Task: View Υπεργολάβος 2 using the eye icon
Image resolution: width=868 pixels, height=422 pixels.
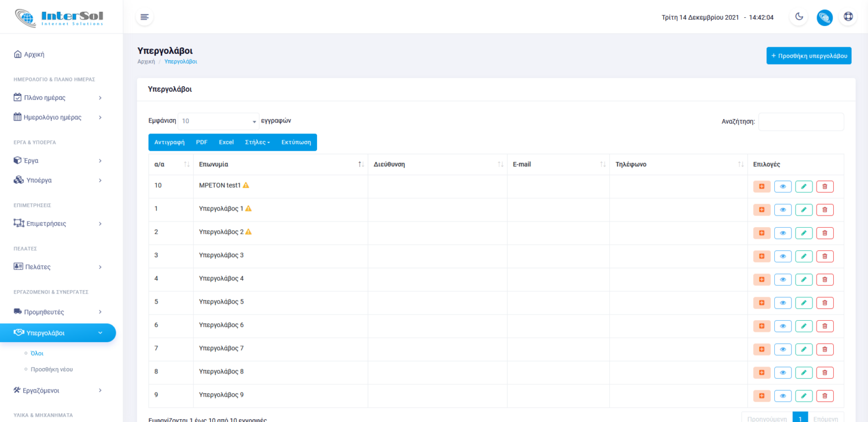Action: click(x=782, y=233)
